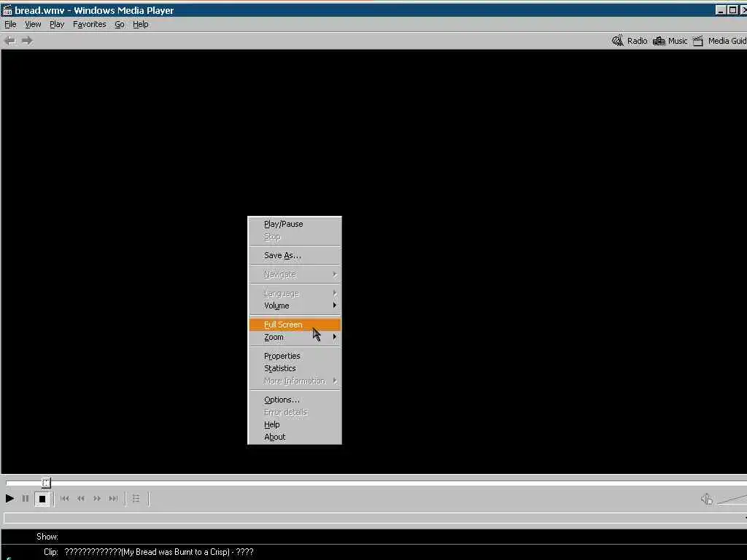Click the Show label in the info area
Image resolution: width=747 pixels, height=560 pixels.
(47, 537)
